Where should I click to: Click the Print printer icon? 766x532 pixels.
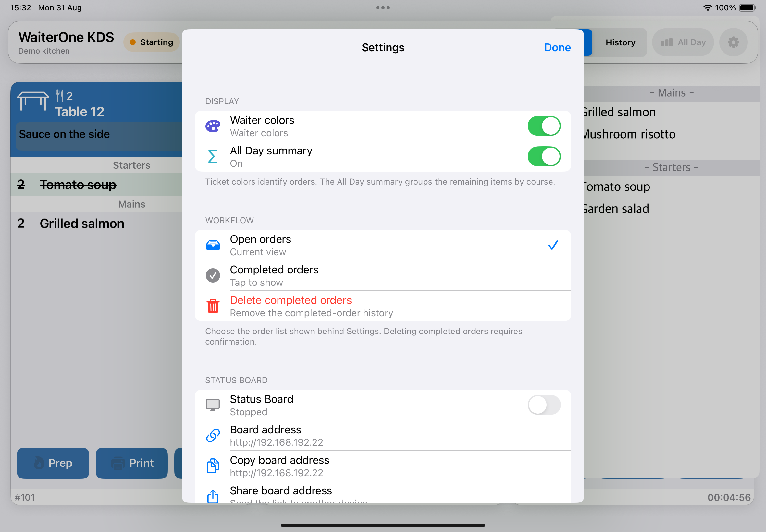pyautogui.click(x=118, y=463)
